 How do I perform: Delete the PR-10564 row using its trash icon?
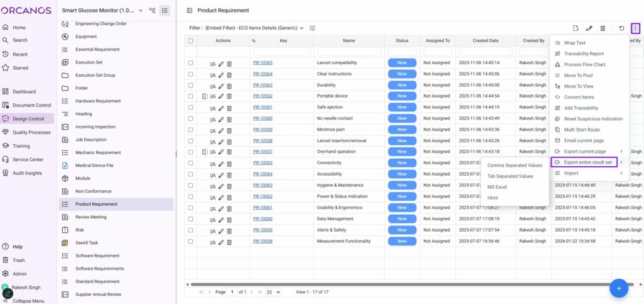pyautogui.click(x=229, y=74)
